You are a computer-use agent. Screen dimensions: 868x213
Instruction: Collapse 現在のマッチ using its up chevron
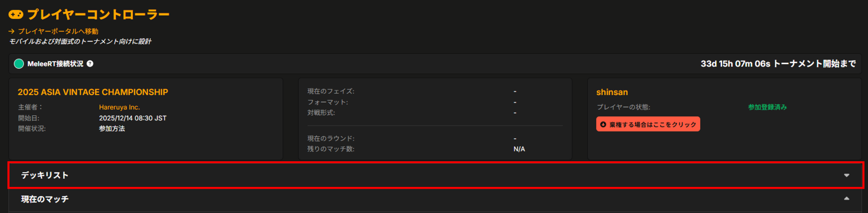[846, 199]
